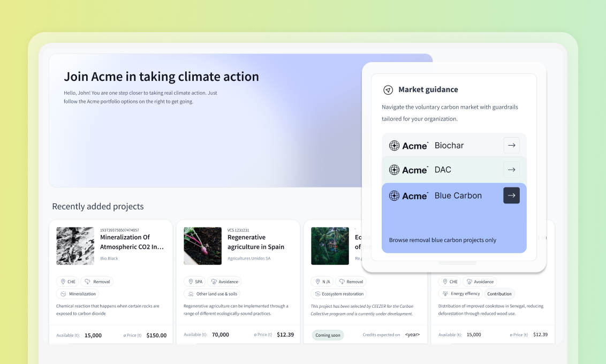Click the Agricultures Unidos SA developer name
606x364 pixels.
click(x=249, y=258)
